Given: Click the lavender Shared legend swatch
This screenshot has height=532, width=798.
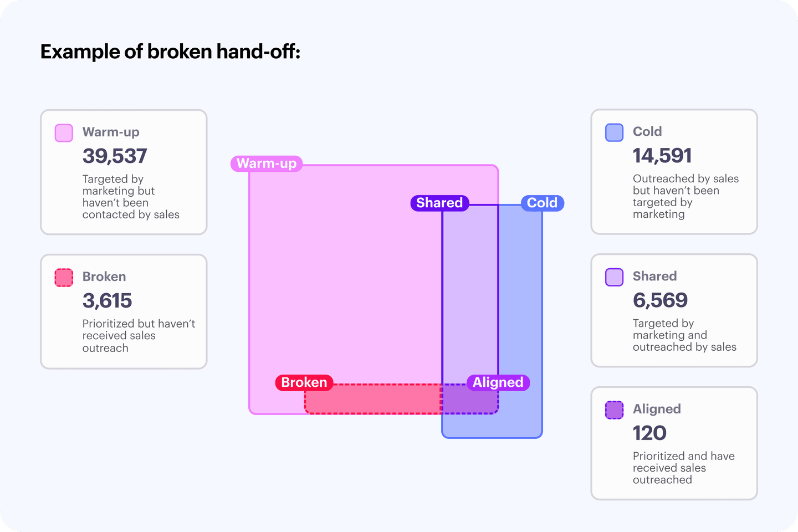Looking at the screenshot, I should [614, 277].
